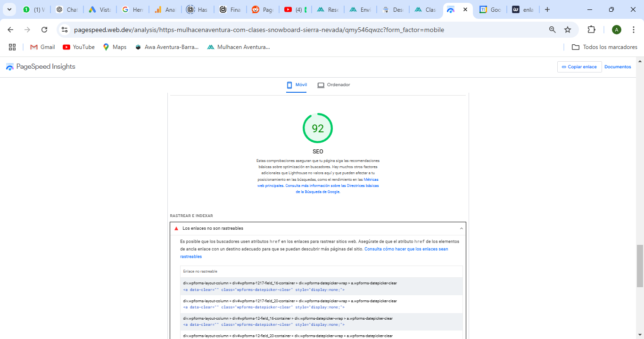Switch to the Google Ads "Vista" tab

(x=99, y=9)
